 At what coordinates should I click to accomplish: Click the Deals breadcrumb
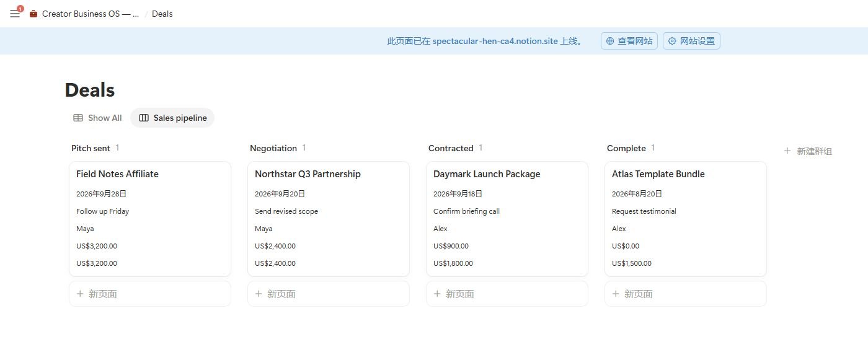tap(162, 14)
